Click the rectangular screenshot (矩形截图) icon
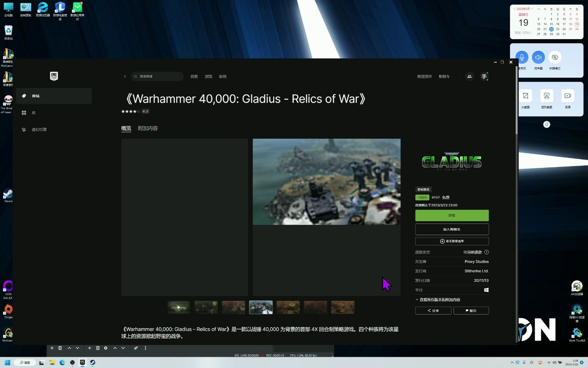This screenshot has height=368, width=588. click(x=546, y=96)
